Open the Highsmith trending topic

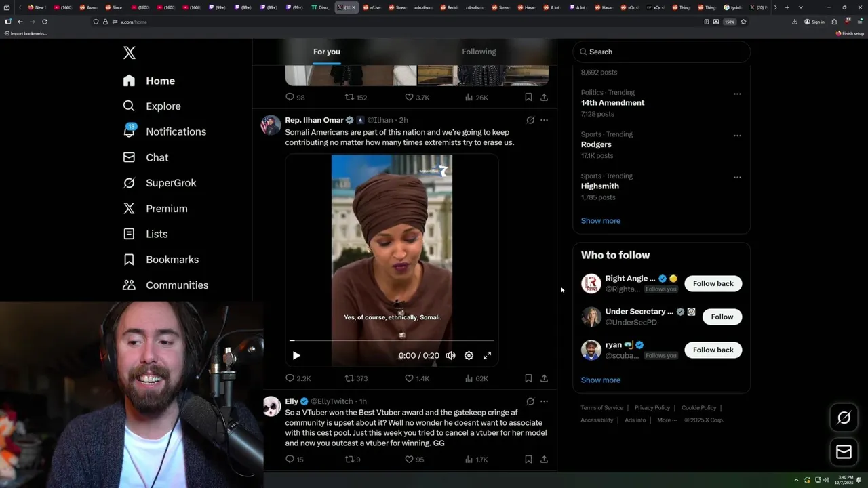[x=599, y=186]
